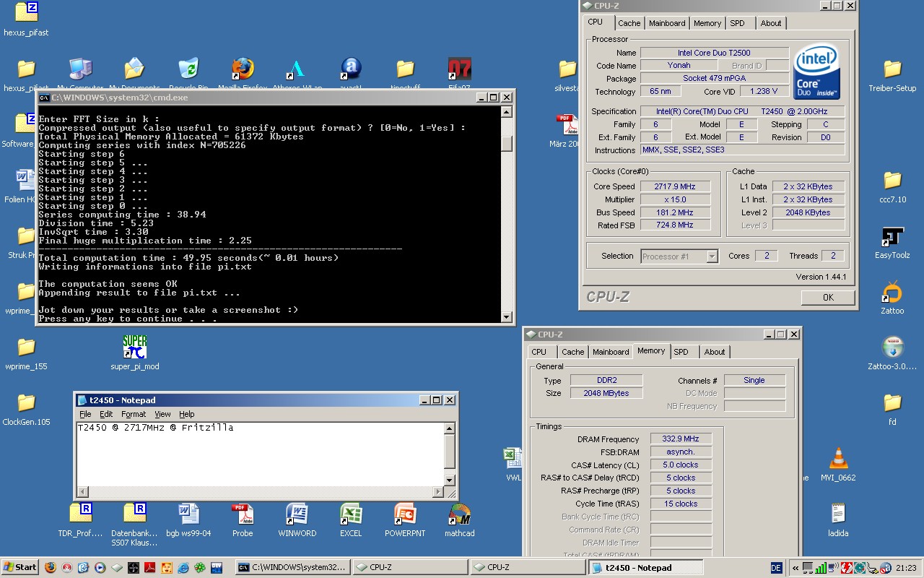The height and width of the screenshot is (578, 924).
Task: Click the first CPU-Z taskbar button
Action: (x=410, y=568)
